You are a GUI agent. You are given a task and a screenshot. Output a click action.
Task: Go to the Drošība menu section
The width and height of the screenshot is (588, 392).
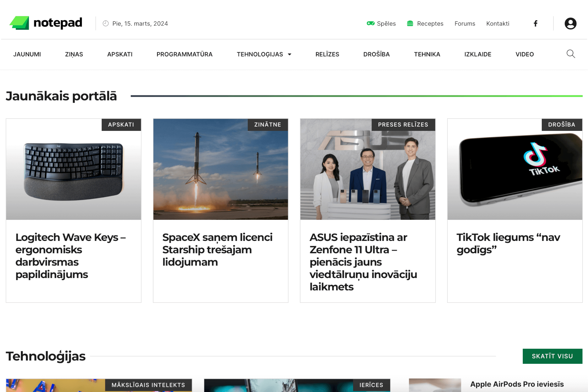coord(376,54)
